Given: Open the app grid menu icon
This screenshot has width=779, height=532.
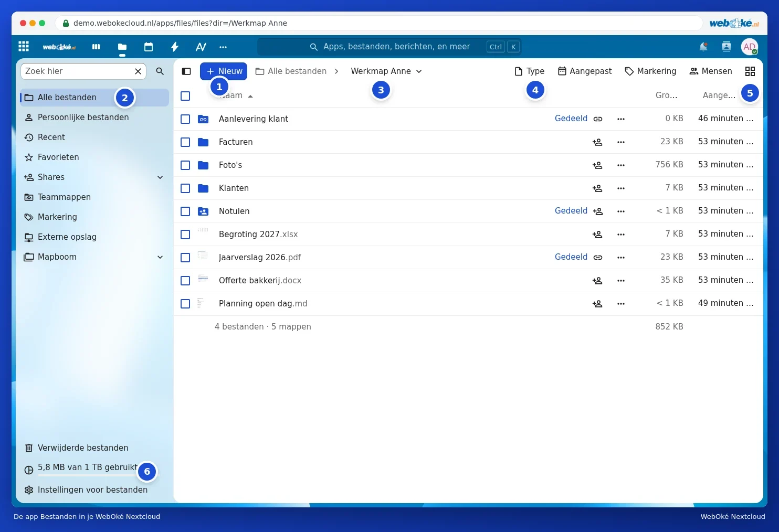Looking at the screenshot, I should pyautogui.click(x=24, y=46).
